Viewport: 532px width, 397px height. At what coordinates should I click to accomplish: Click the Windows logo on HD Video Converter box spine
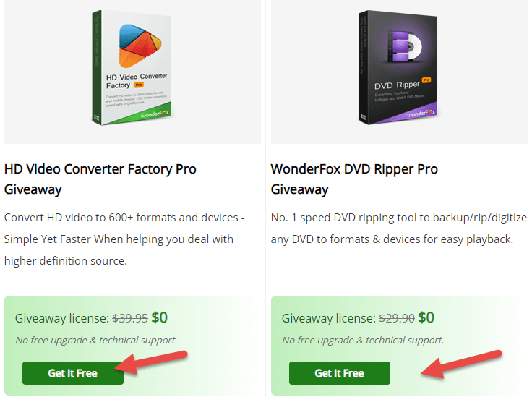tap(96, 118)
